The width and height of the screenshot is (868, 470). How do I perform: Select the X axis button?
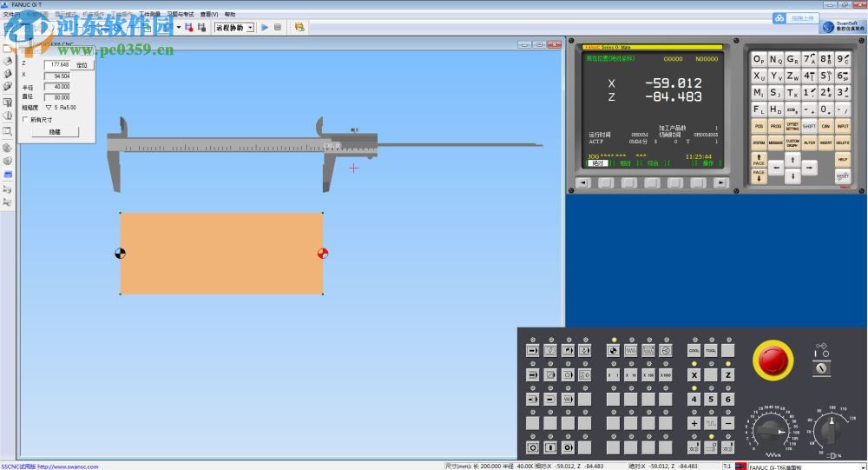(694, 374)
